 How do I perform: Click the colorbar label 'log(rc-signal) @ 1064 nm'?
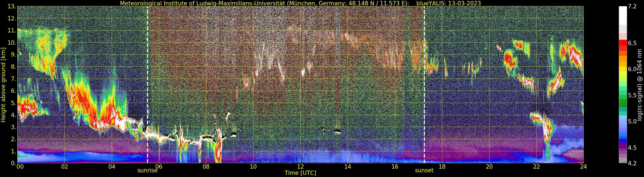640,85
